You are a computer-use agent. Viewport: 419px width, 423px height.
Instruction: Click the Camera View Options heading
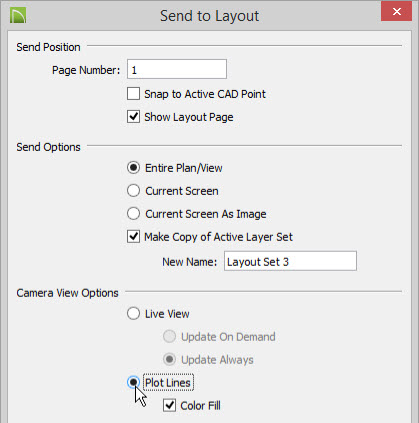click(x=67, y=293)
